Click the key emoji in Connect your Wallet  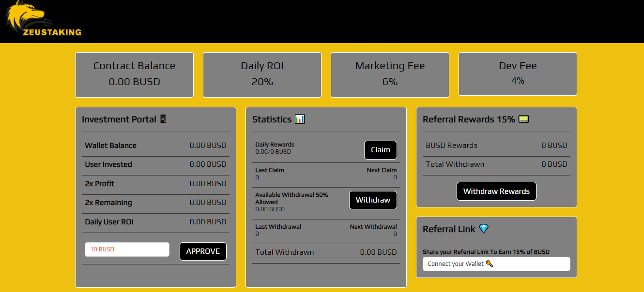490,264
